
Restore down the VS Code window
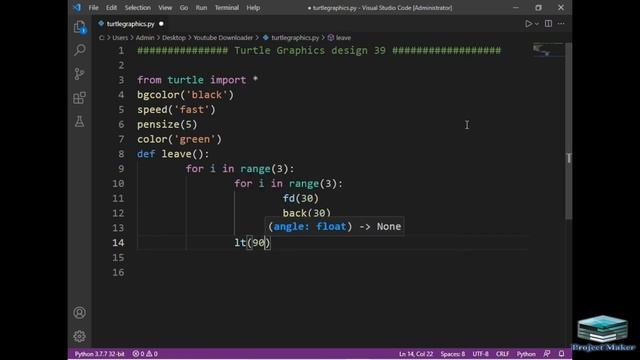[539, 7]
